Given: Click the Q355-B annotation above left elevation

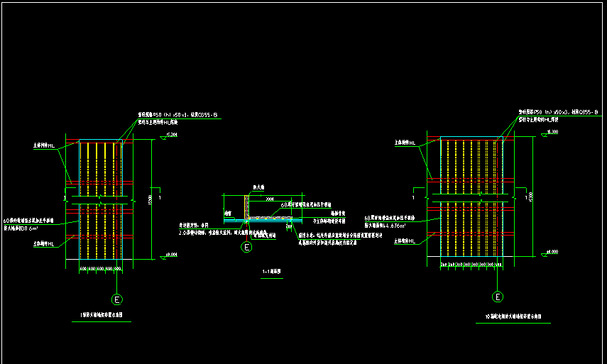Looking at the screenshot, I should [x=170, y=114].
